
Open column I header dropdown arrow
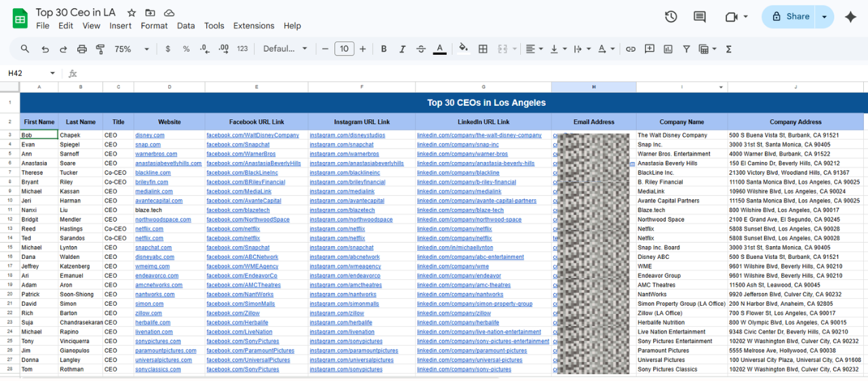(722, 87)
